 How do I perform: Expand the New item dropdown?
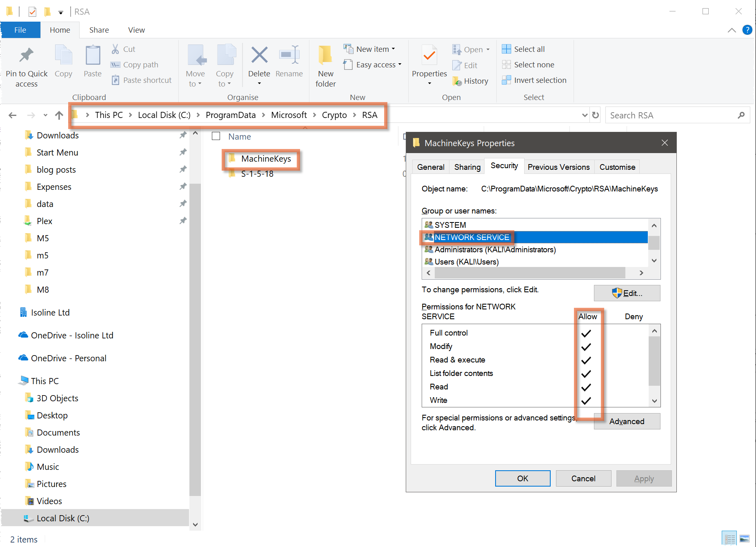(393, 49)
